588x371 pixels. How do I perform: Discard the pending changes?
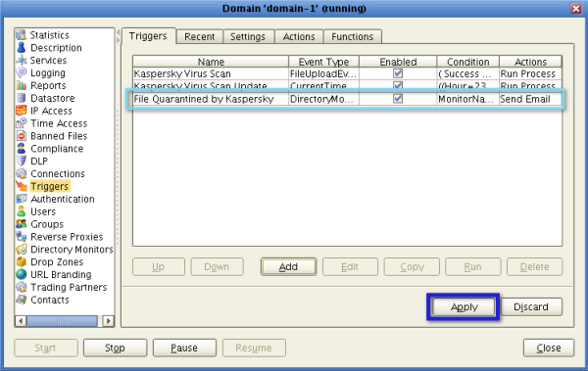pos(531,307)
